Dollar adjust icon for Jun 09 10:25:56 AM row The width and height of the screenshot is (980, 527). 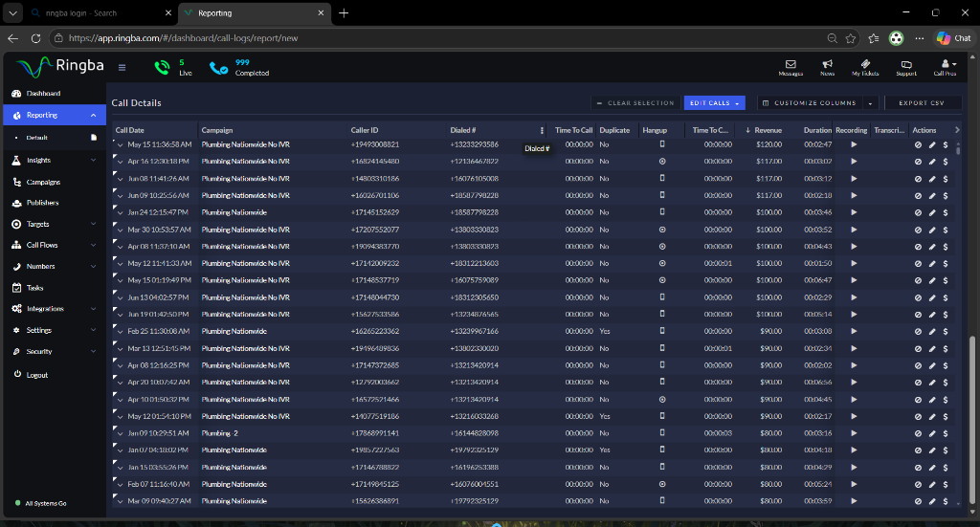click(946, 195)
